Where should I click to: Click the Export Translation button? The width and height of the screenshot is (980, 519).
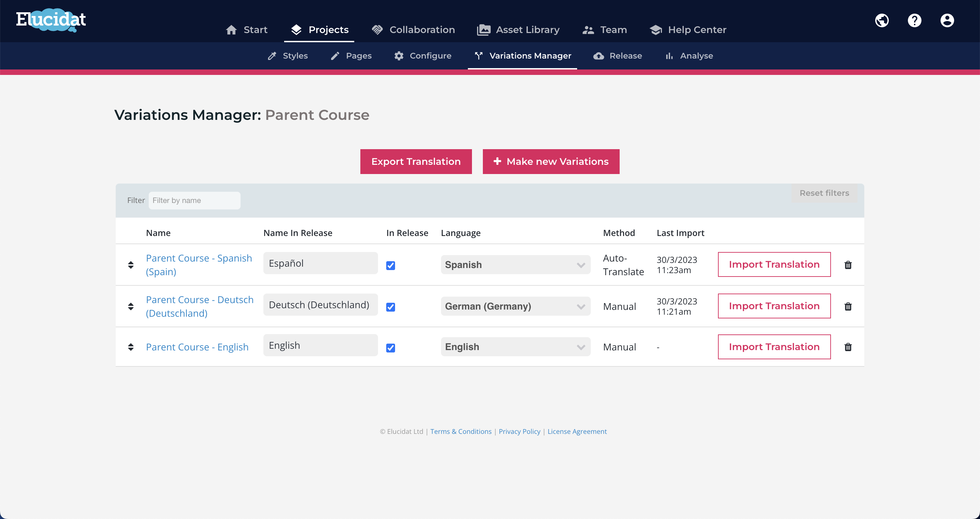tap(416, 161)
